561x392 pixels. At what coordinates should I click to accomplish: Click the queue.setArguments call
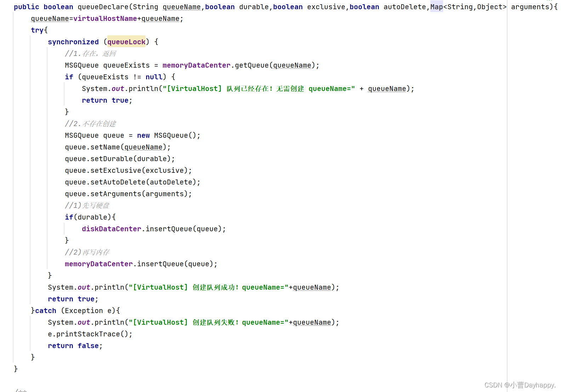(x=128, y=194)
